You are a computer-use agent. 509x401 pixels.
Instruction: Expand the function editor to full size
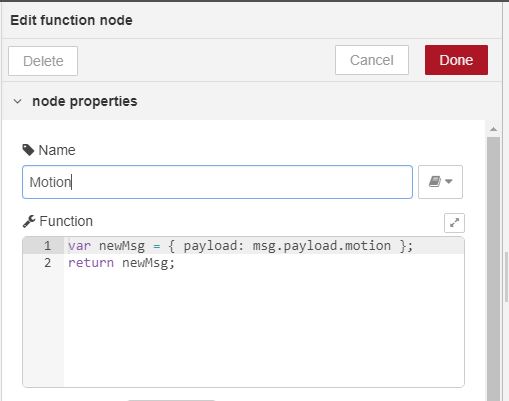(454, 223)
